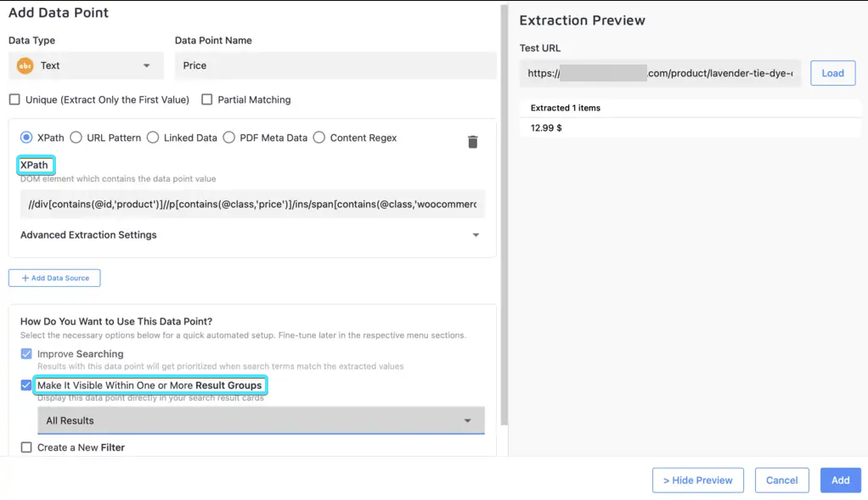Screen dimensions: 868x500
Task: Click the orange abc Text type icon
Action: tap(25, 65)
